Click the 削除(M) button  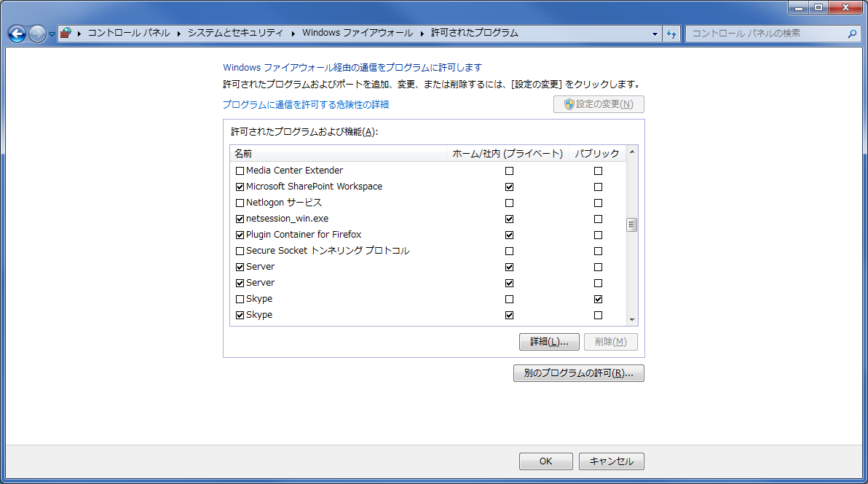click(x=611, y=342)
